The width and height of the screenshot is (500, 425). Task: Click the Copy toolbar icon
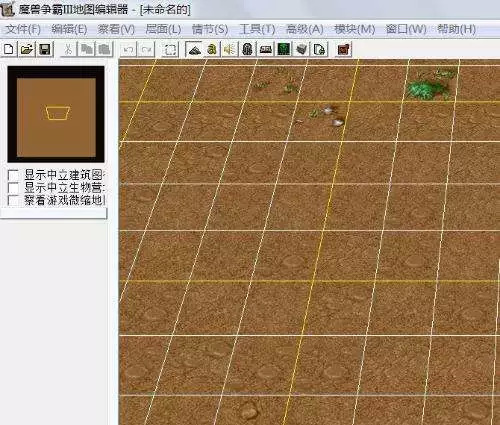[x=87, y=50]
